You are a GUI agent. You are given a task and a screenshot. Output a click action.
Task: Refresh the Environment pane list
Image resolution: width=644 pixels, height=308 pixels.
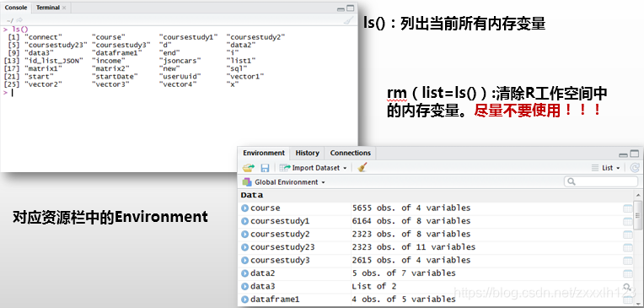[635, 168]
